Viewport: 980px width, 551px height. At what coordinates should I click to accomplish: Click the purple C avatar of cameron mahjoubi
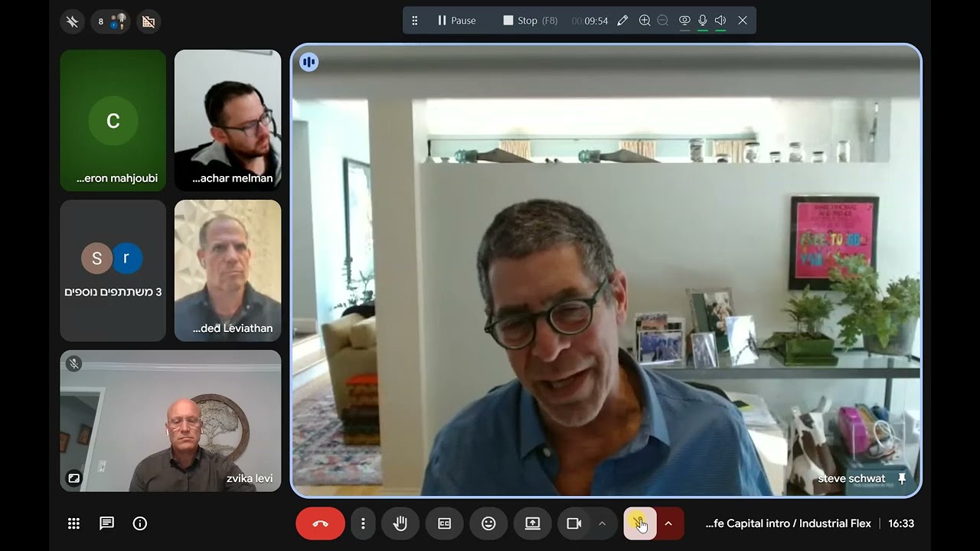pyautogui.click(x=113, y=120)
